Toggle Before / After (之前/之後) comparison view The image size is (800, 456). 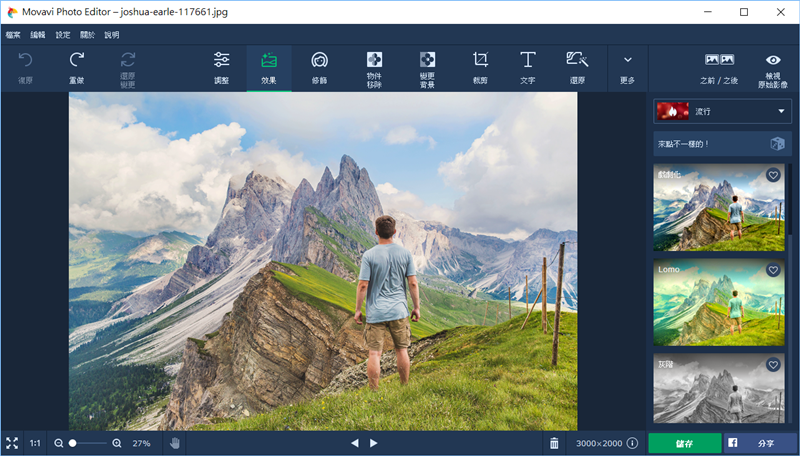[x=719, y=68]
